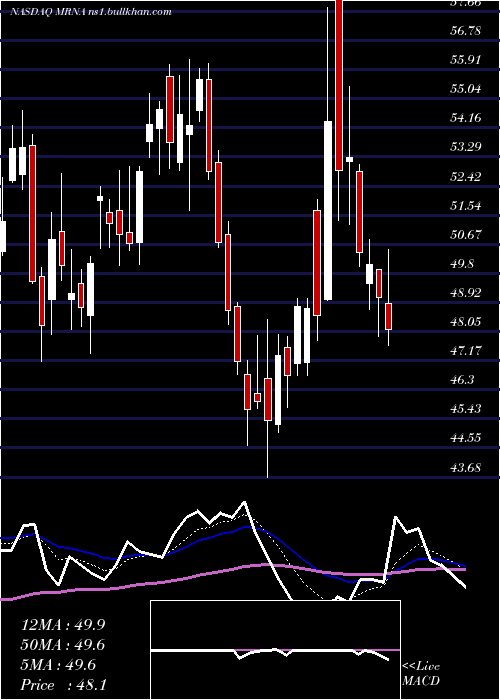Screen dimensions: 500x700
Task: Select the 49.8 price axis label
Action: [x=463, y=264]
